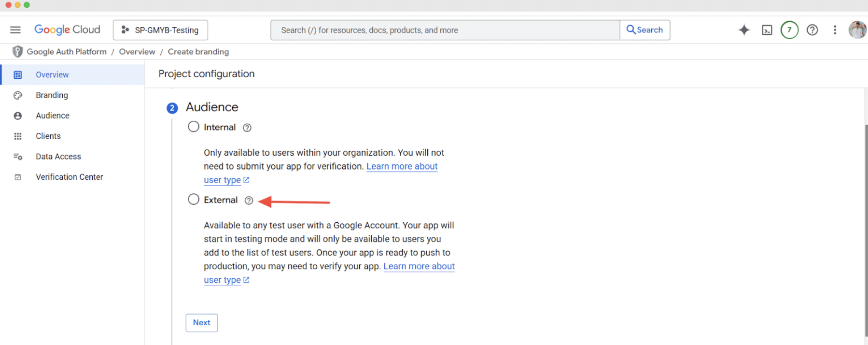Viewport: 868px width, 345px height.
Task: Focus the resource search field
Action: tap(445, 30)
